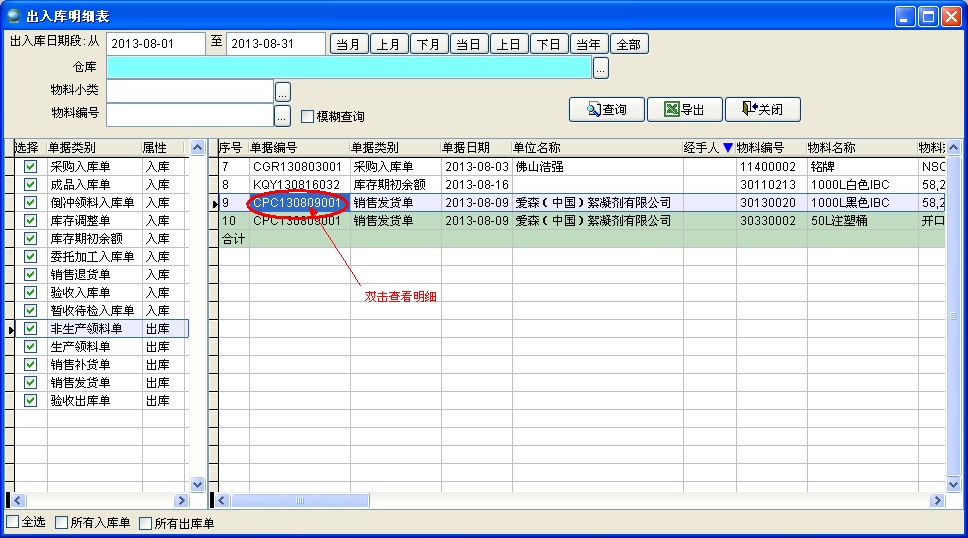Click the 导出 (export) button
This screenshot has height=538, width=968.
(684, 110)
